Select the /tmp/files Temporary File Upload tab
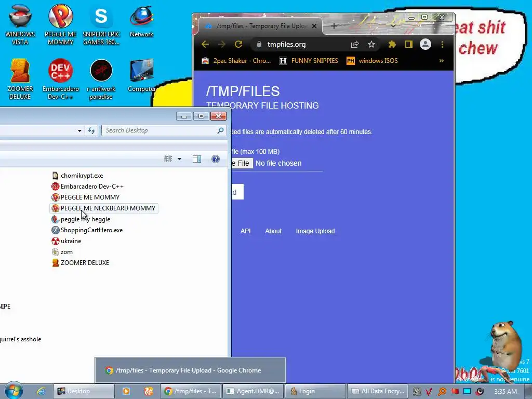Screen dimensions: 532x399 tap(260, 26)
